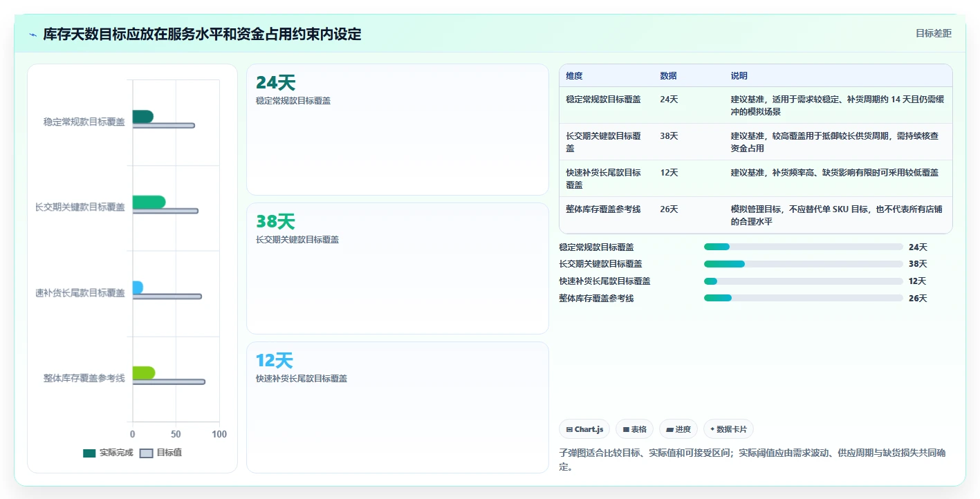Select the 数据卡片 chip

[728, 429]
